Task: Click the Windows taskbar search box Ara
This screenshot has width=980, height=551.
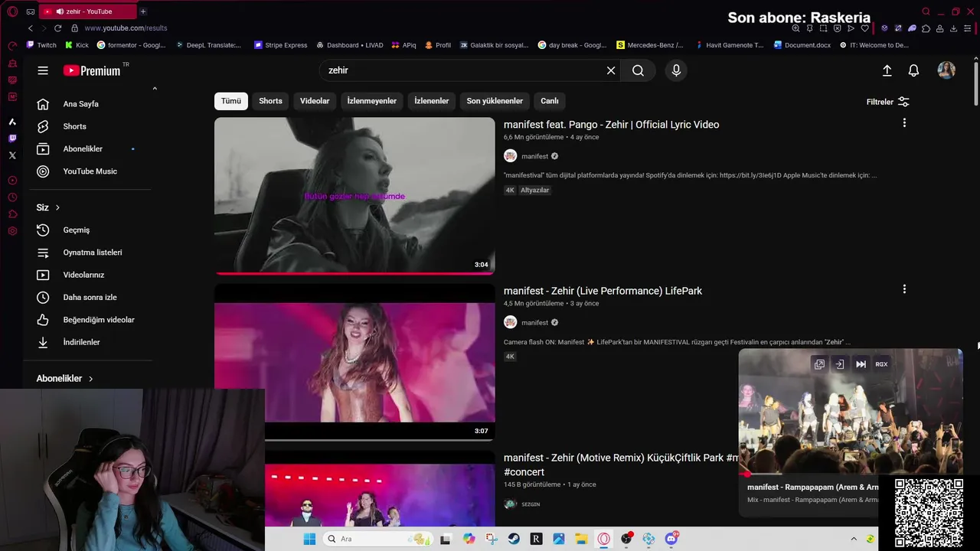Action: 377,539
